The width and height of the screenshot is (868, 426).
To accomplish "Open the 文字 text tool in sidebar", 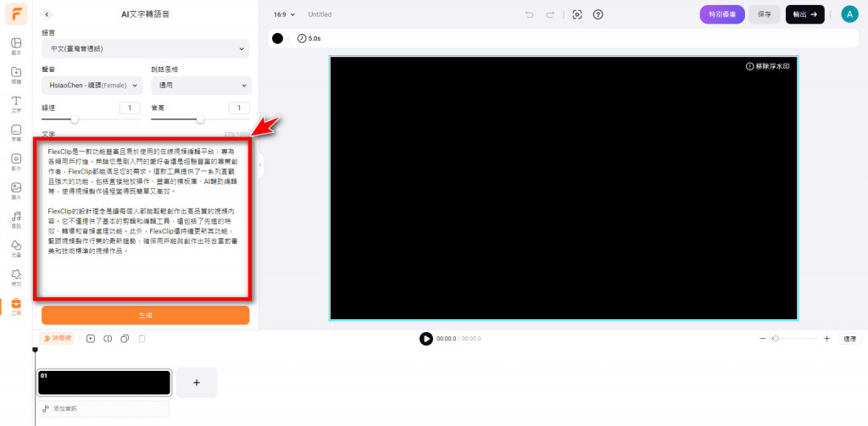I will (x=16, y=104).
